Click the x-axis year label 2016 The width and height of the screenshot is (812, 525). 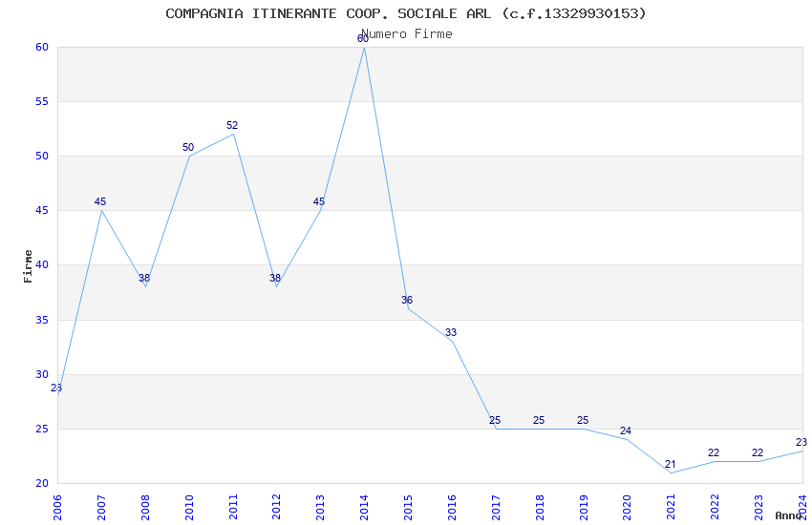(x=452, y=507)
